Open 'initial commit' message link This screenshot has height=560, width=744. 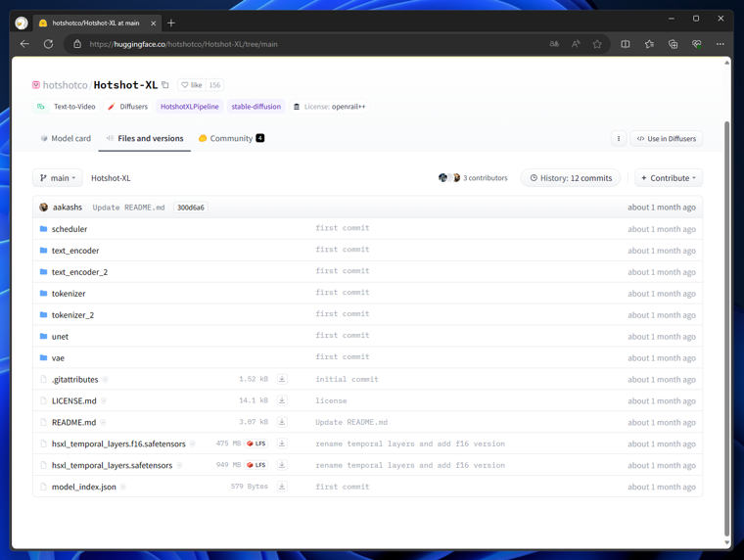point(347,379)
